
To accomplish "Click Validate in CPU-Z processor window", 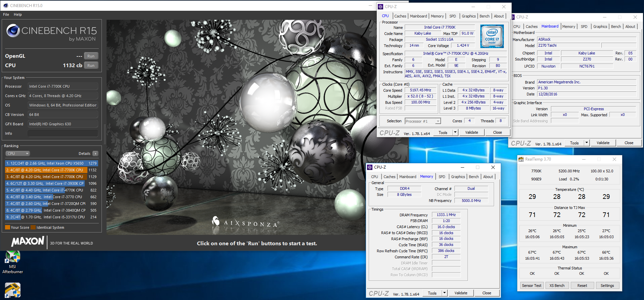I will pyautogui.click(x=472, y=132).
